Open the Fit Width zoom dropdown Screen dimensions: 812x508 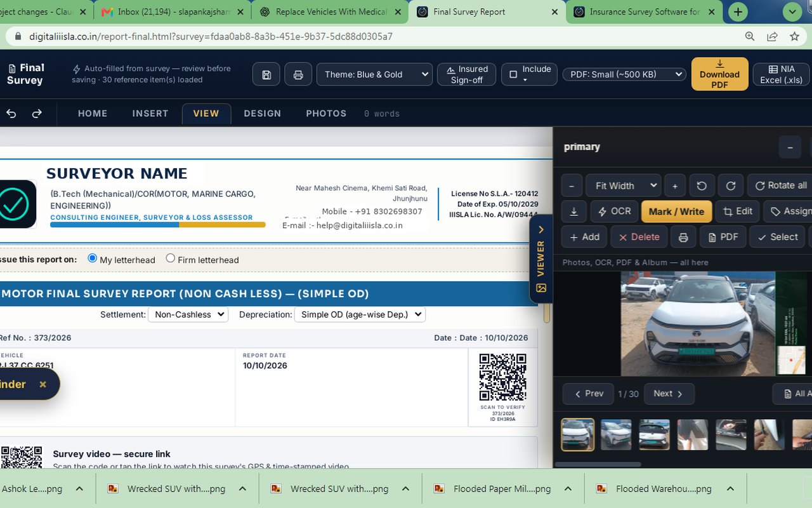(623, 185)
